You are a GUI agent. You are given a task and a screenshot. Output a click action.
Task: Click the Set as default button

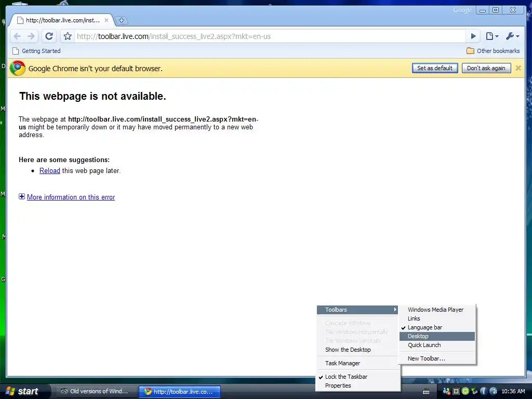pyautogui.click(x=435, y=68)
